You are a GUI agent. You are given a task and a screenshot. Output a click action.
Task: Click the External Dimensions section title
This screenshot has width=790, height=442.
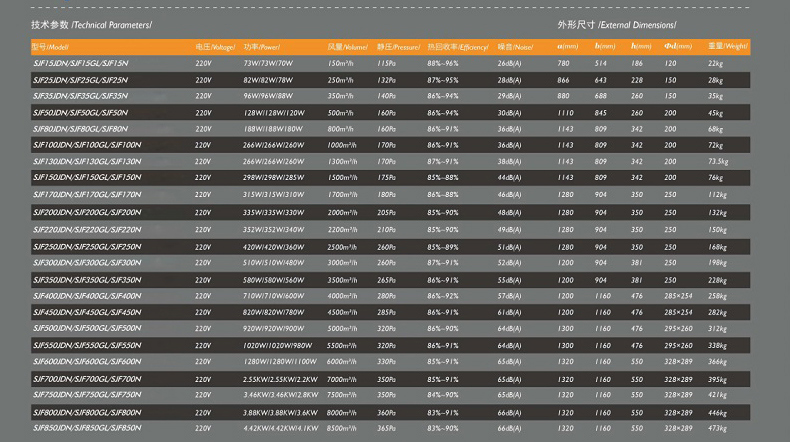pyautogui.click(x=617, y=23)
